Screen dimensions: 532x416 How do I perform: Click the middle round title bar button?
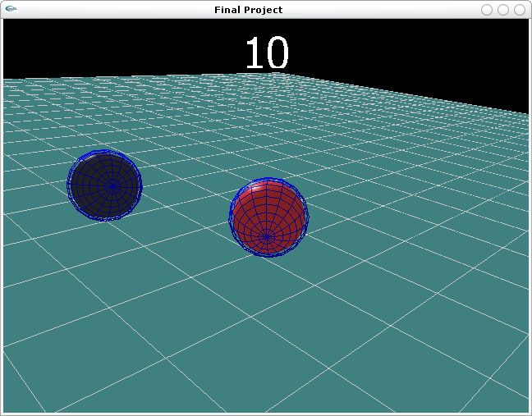click(502, 10)
